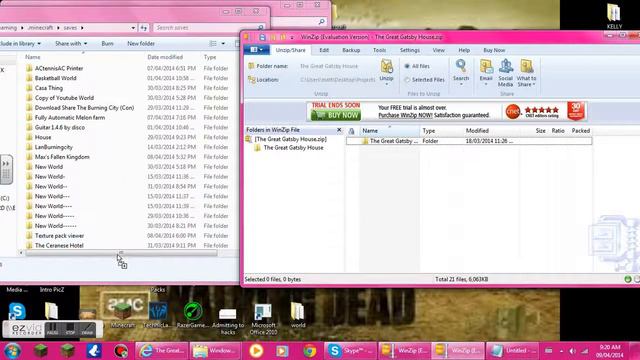The image size is (640, 360).
Task: Click the Location field in WinZip
Action: point(337,80)
